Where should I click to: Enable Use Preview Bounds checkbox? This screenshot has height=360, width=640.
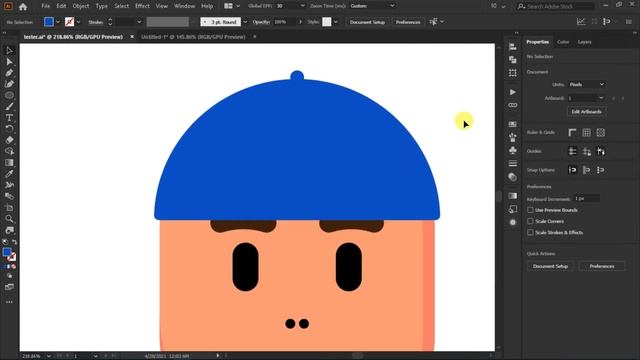pyautogui.click(x=530, y=210)
